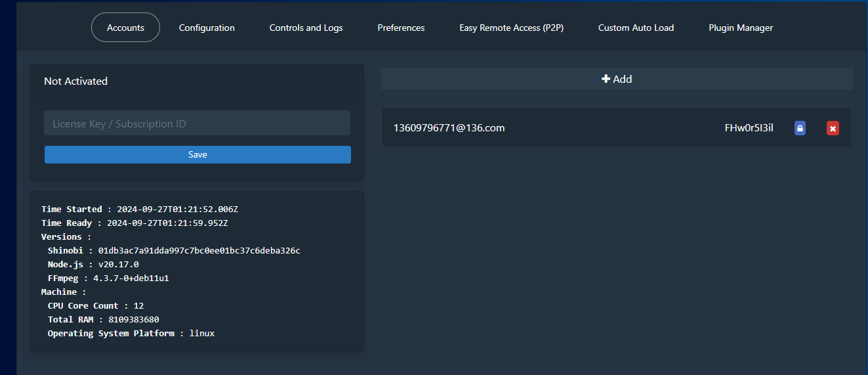
Task: Click the account key FHw0r5I3il
Action: tap(749, 128)
